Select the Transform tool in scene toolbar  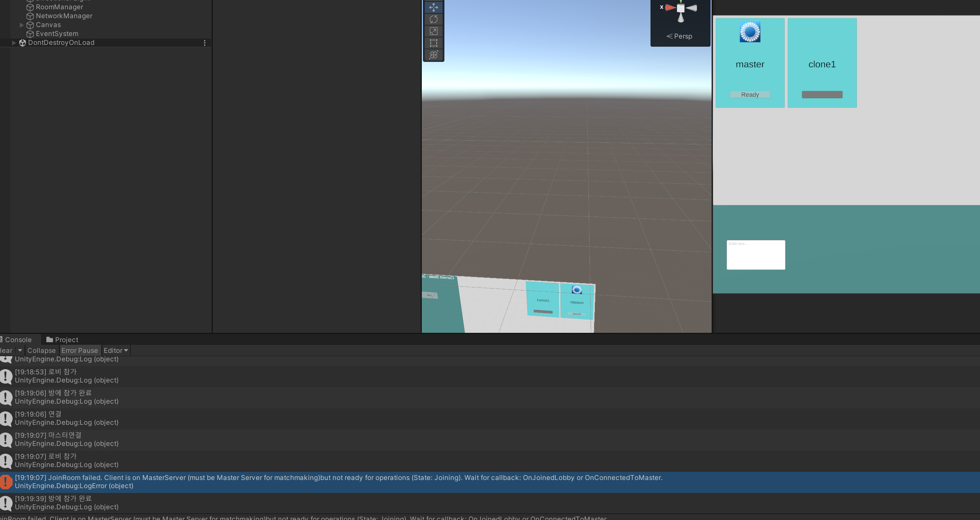click(433, 55)
